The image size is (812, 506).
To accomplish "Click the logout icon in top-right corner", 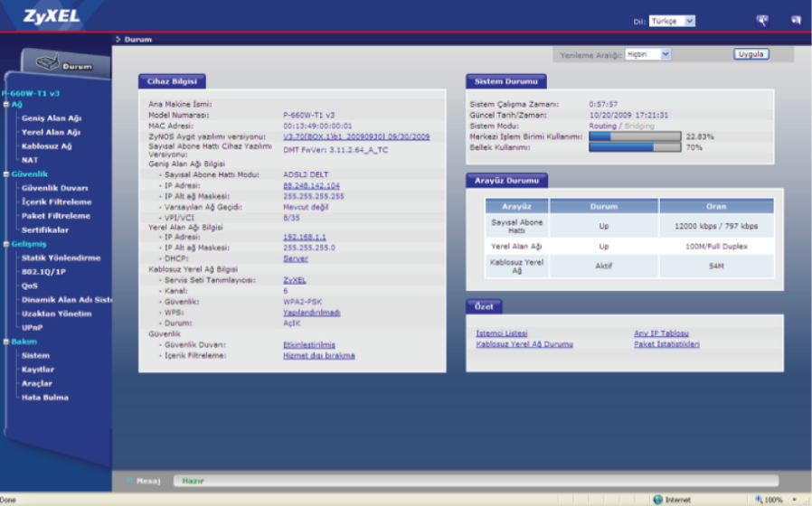I will (796, 20).
